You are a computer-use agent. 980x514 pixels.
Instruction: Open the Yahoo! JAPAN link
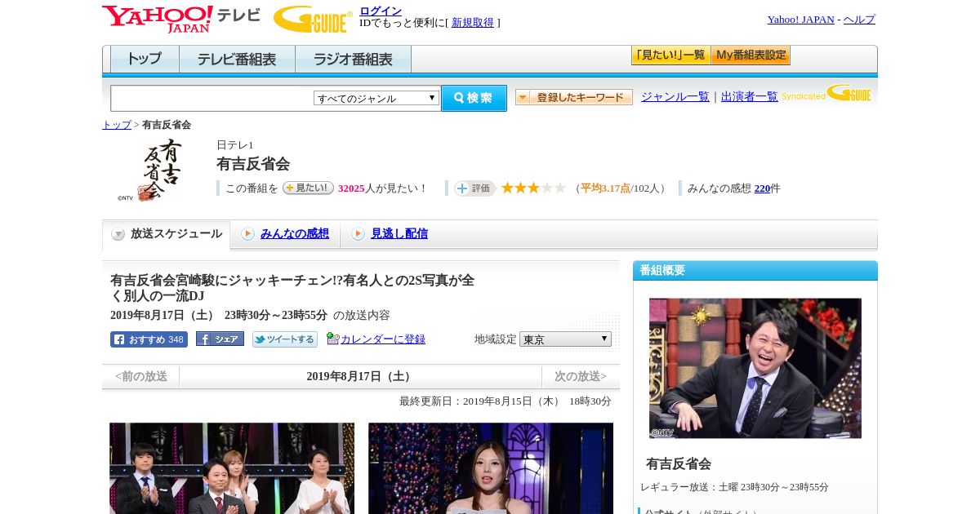[x=801, y=20]
